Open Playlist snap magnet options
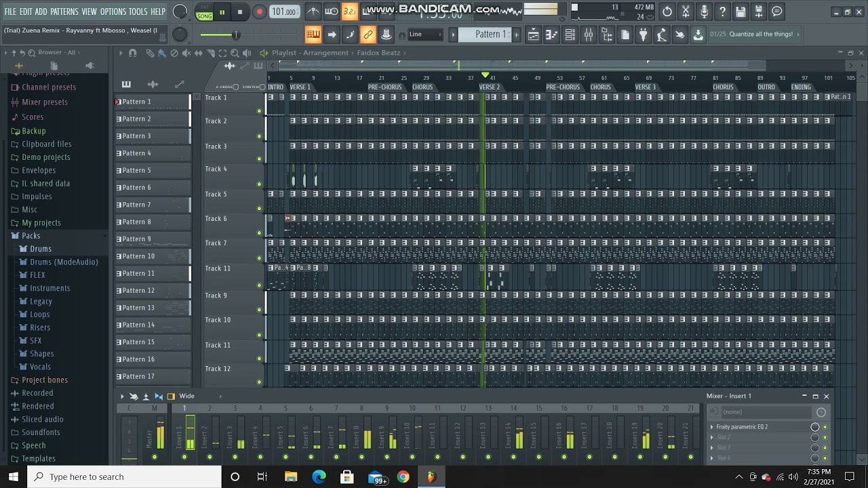The image size is (868, 488). pyautogui.click(x=133, y=53)
